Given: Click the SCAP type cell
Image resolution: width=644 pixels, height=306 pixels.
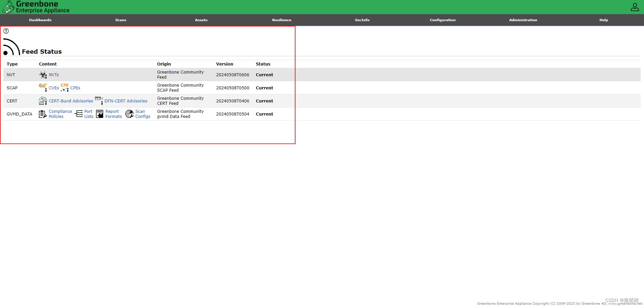Looking at the screenshot, I should (12, 88).
